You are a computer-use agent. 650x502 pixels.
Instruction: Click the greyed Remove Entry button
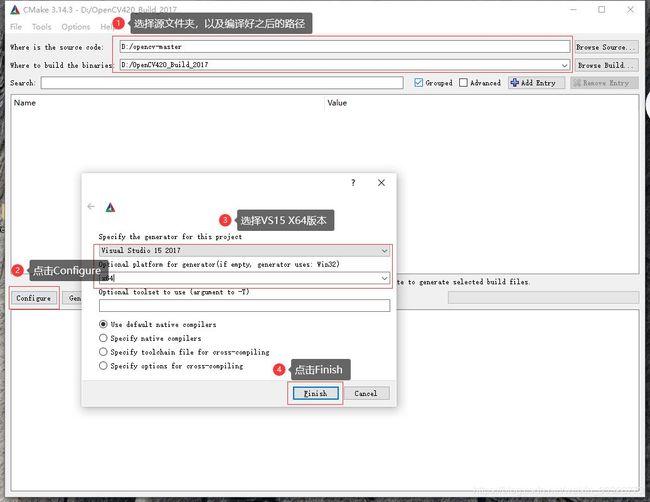click(604, 83)
